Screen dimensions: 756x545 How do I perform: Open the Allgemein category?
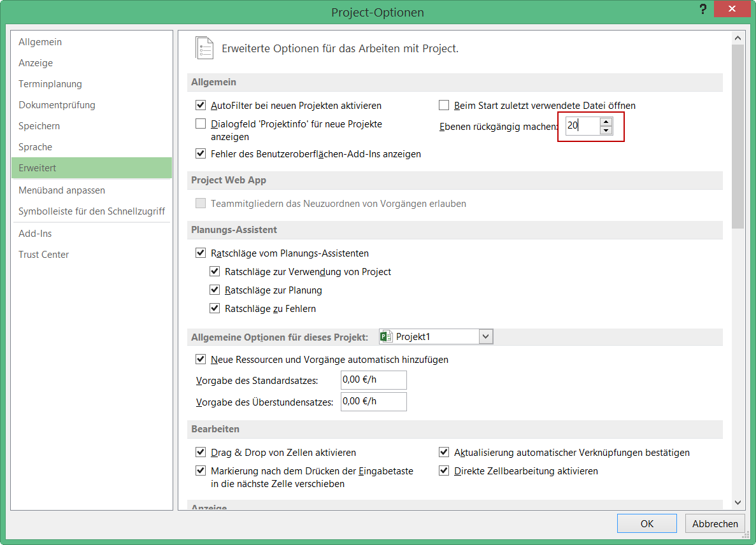coord(40,42)
